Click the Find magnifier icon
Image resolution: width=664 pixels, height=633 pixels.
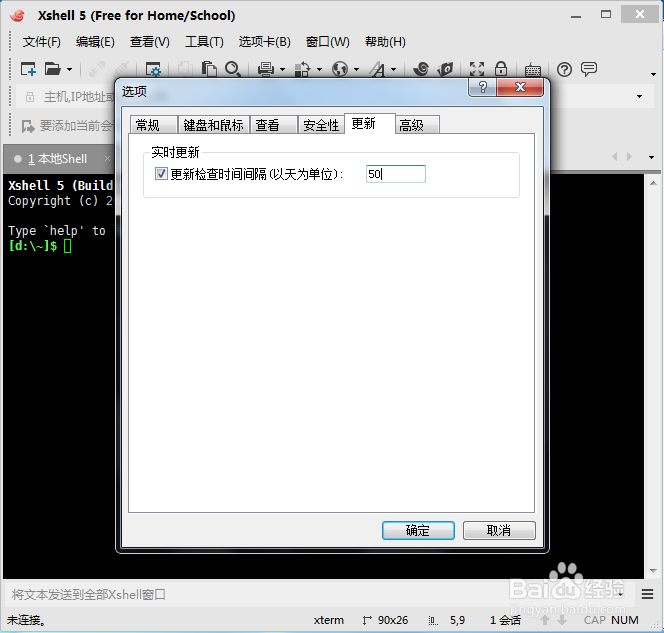click(233, 69)
